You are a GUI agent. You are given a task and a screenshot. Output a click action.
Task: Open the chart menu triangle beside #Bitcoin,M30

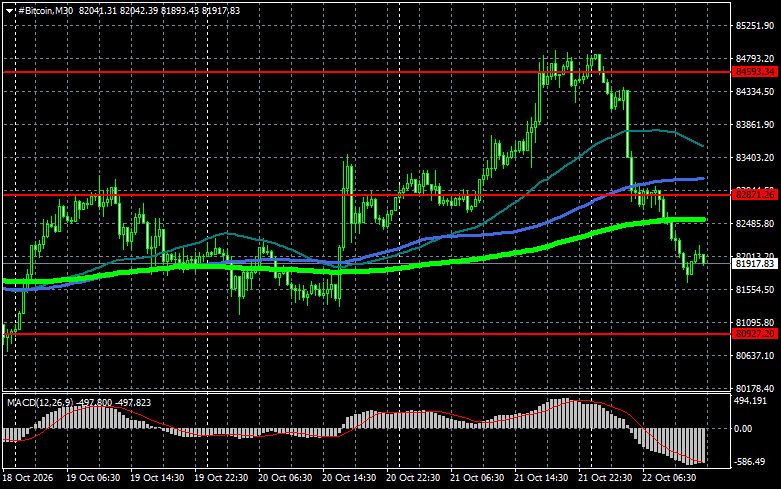(9, 11)
